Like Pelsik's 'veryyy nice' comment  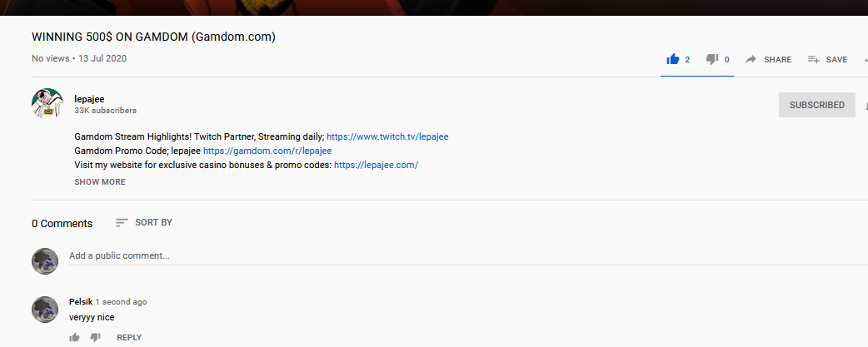click(x=74, y=337)
